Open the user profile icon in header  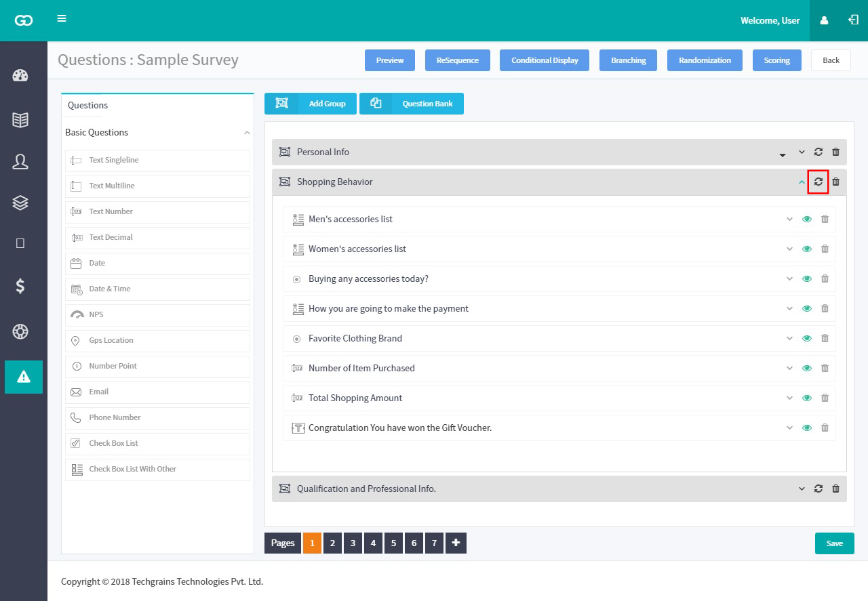point(824,20)
